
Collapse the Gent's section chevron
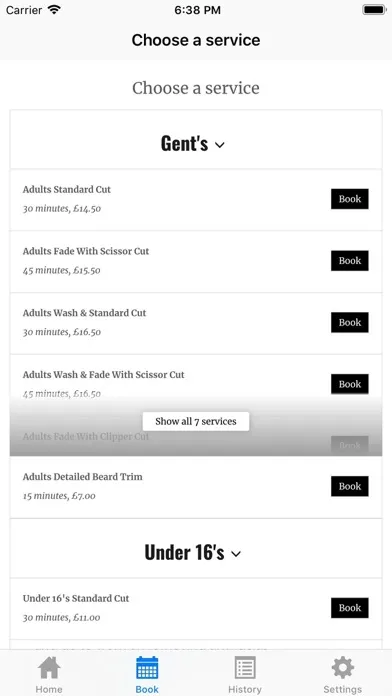click(220, 145)
